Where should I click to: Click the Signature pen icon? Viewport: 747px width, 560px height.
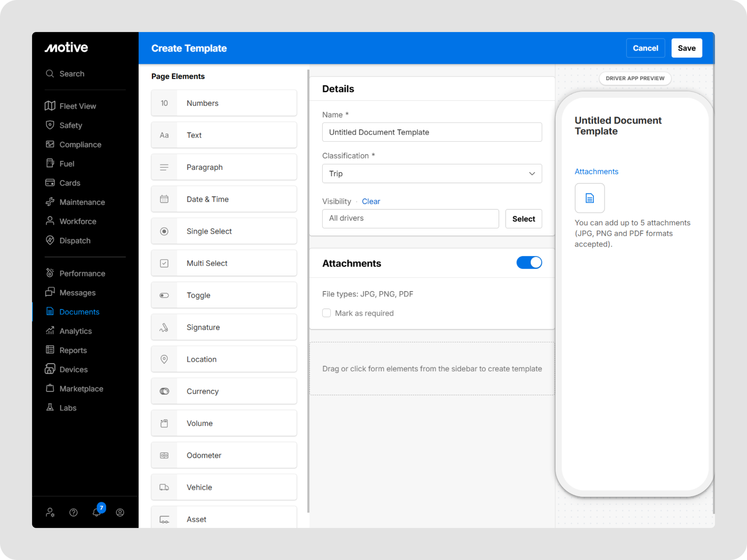164,327
